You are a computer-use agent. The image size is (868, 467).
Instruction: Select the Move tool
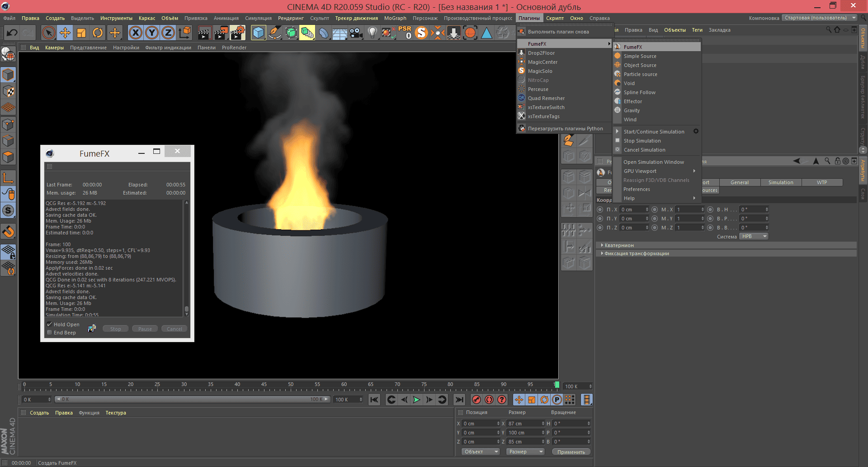[65, 33]
